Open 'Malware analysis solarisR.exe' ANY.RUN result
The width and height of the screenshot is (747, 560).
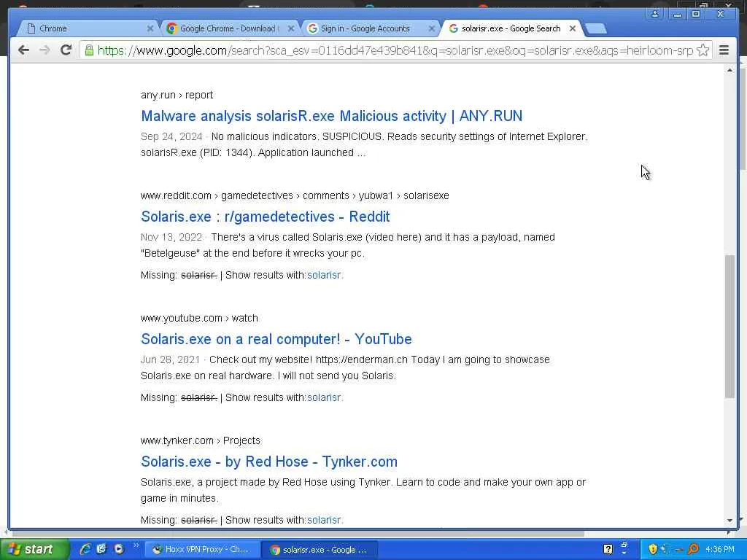pos(332,116)
